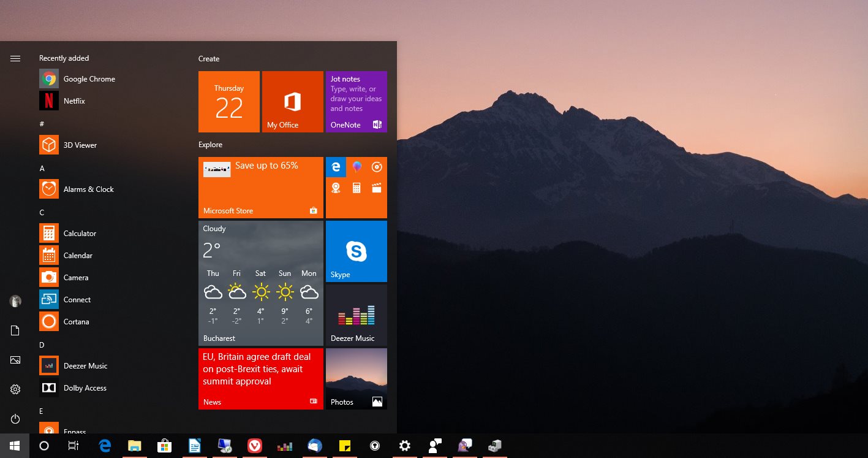
Task: Click the last taskbar icon with computer device
Action: 495,446
